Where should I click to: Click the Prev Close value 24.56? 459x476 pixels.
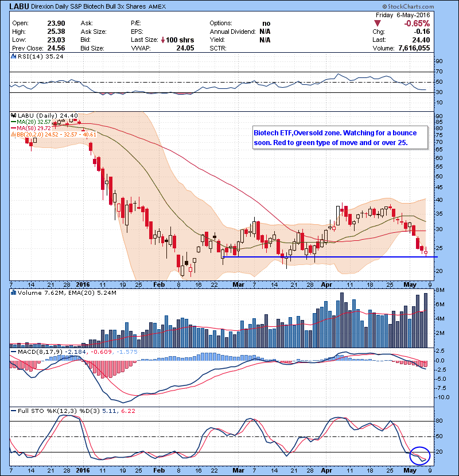(56, 48)
